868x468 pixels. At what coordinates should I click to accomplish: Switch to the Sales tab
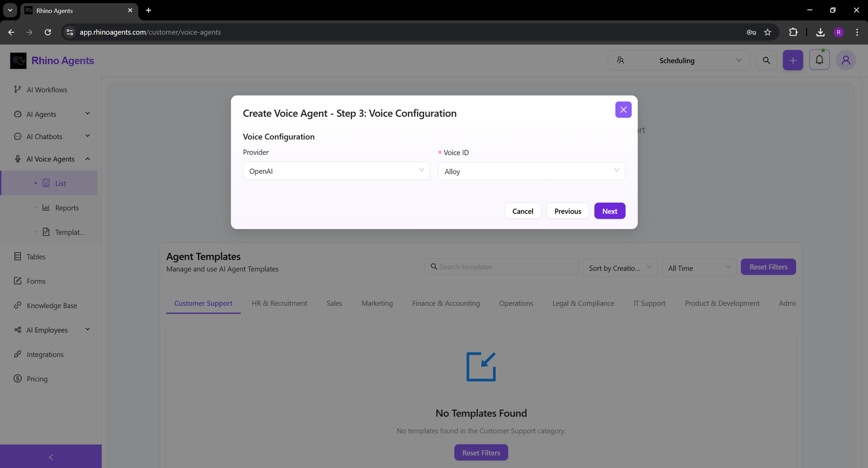(x=334, y=303)
